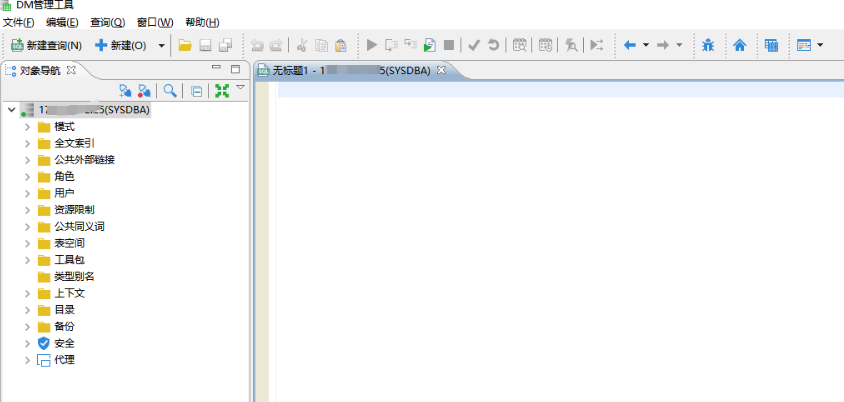Expand the 用户 folder
Viewport: 844px width, 402px height.
tap(28, 193)
